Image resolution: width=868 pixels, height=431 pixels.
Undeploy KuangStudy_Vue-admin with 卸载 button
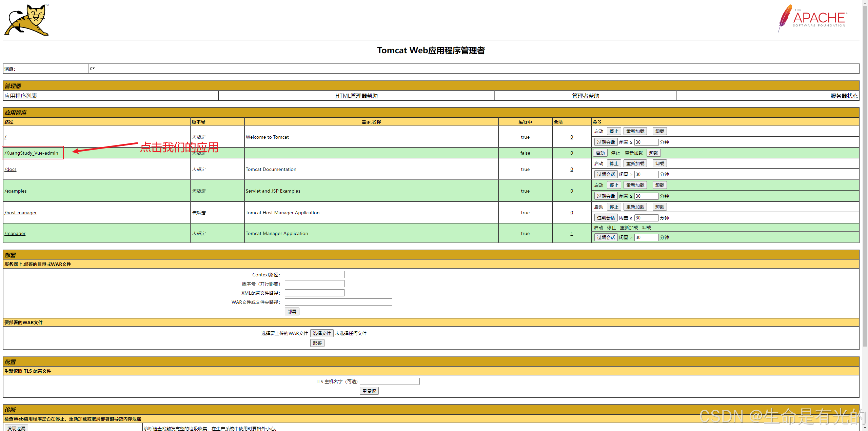pos(653,153)
